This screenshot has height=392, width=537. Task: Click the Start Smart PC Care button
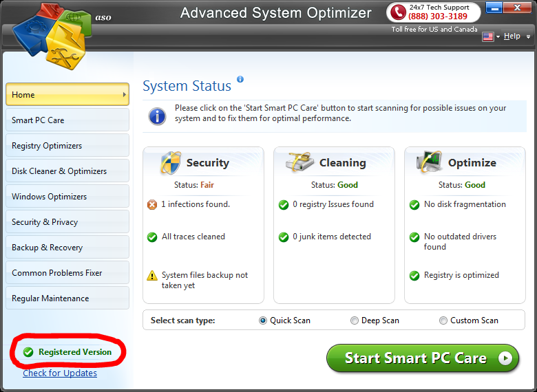pos(423,358)
